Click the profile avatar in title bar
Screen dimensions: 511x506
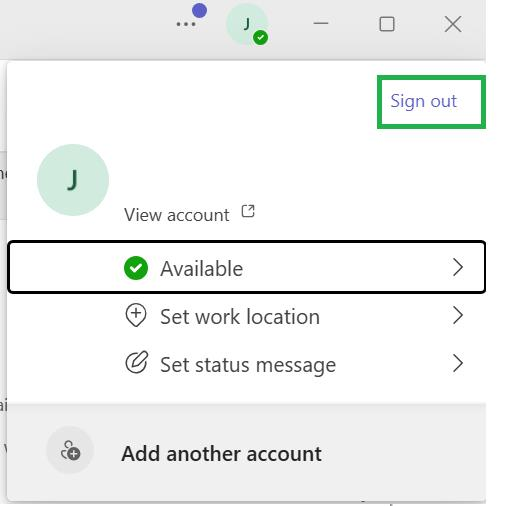click(x=247, y=24)
